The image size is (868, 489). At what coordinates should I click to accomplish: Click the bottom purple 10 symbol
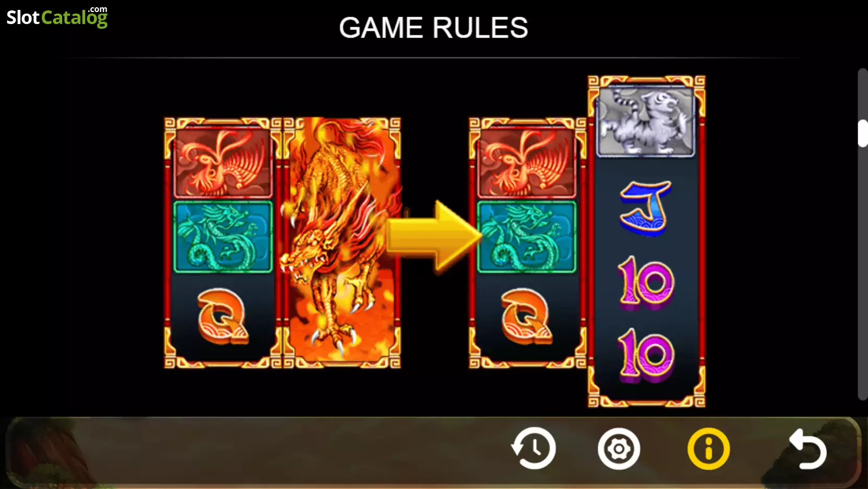click(646, 355)
